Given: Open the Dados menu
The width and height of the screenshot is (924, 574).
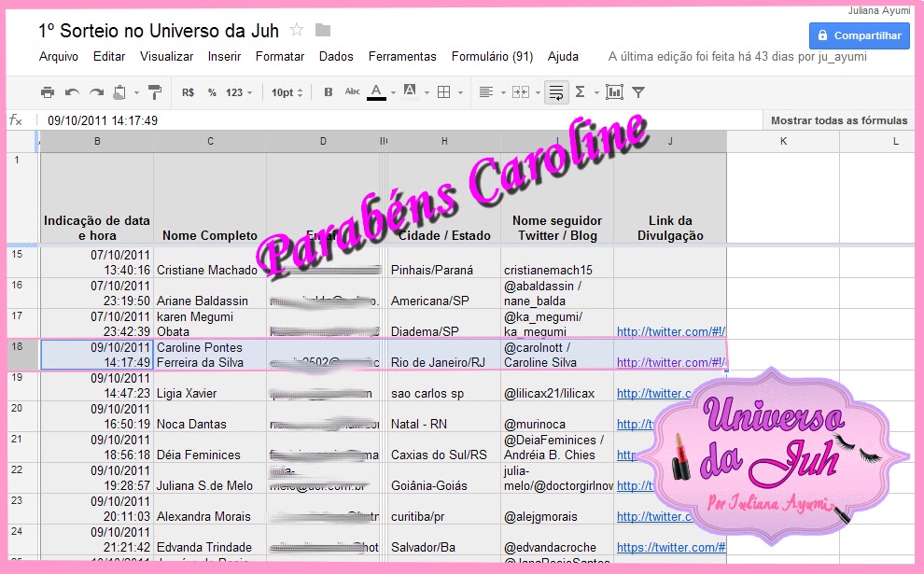Looking at the screenshot, I should click(336, 57).
